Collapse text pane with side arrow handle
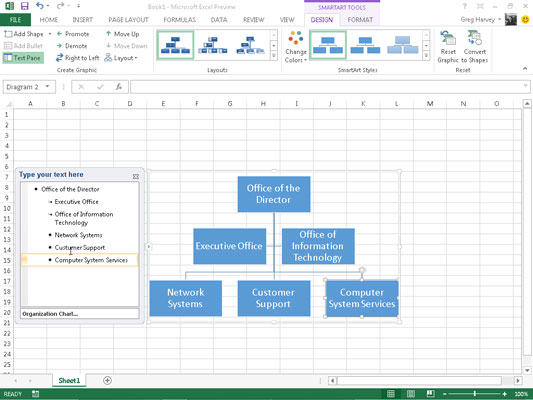533x400 pixels. tap(149, 246)
